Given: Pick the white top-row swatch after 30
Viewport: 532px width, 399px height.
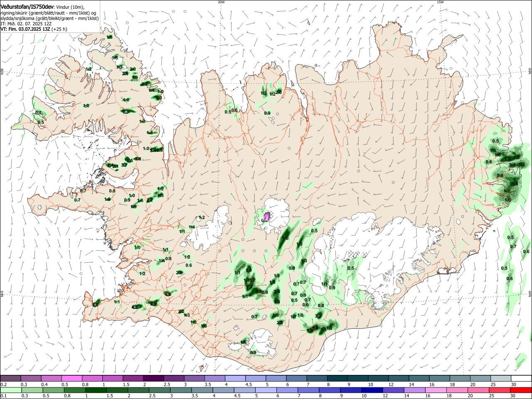Looking at the screenshot, I should pos(522,378).
